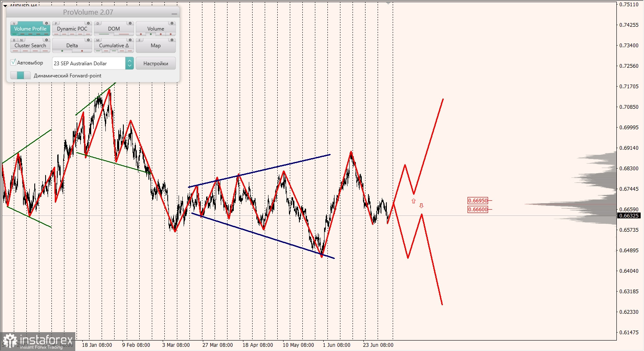Toggle last red segment under Volume Profile
The height and width of the screenshot is (351, 644).
pos(46,34)
